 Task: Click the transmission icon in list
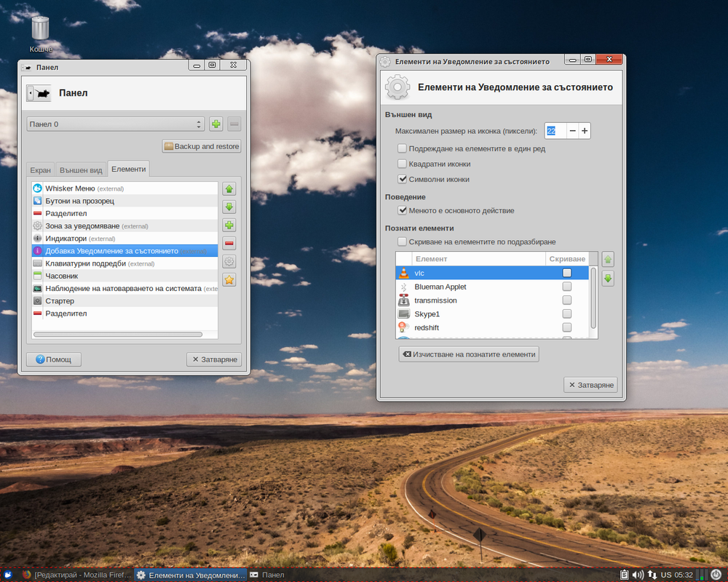404,300
